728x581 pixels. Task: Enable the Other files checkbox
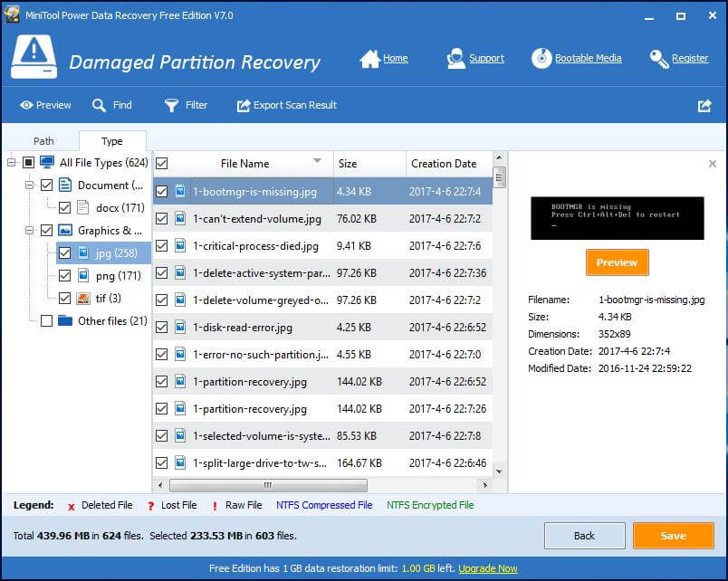(46, 320)
